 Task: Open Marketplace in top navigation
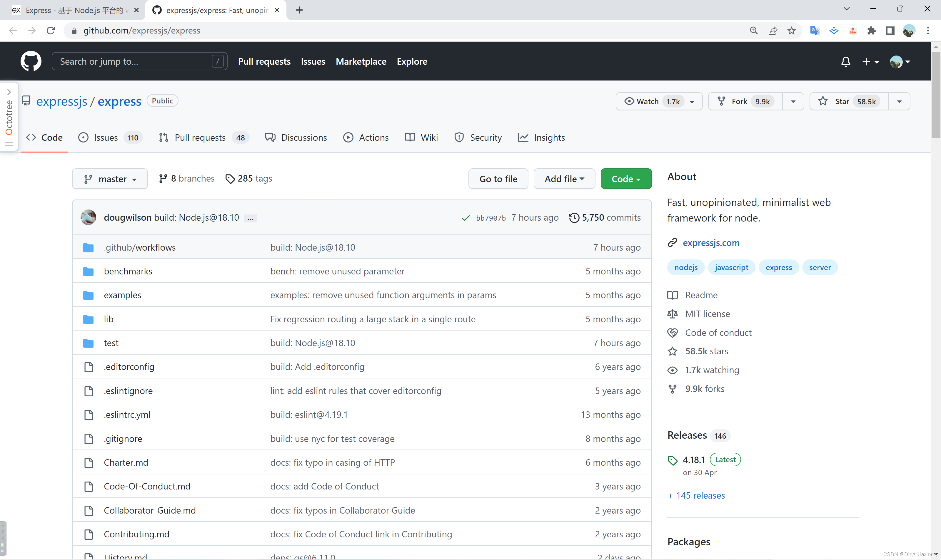[361, 61]
